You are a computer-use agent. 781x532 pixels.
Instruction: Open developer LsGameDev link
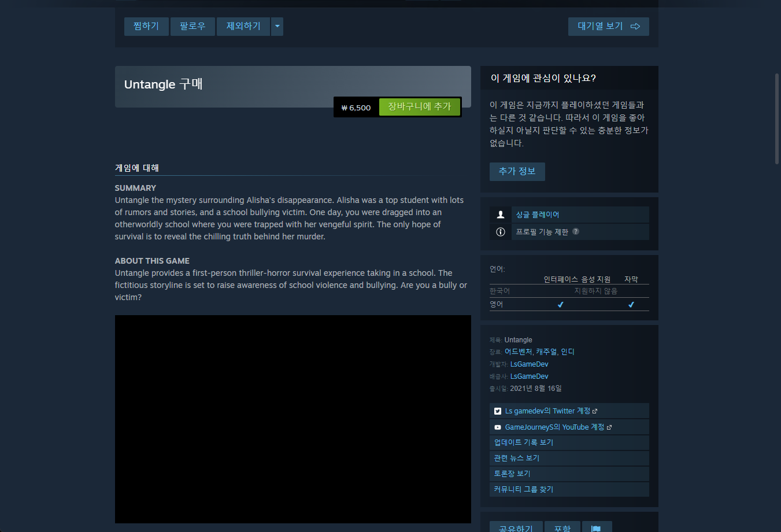530,364
